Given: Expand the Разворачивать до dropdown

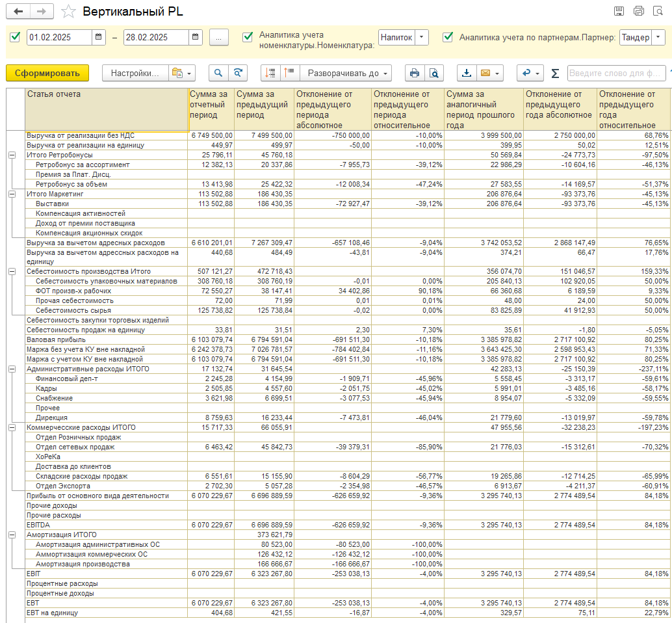Looking at the screenshot, I should [349, 73].
